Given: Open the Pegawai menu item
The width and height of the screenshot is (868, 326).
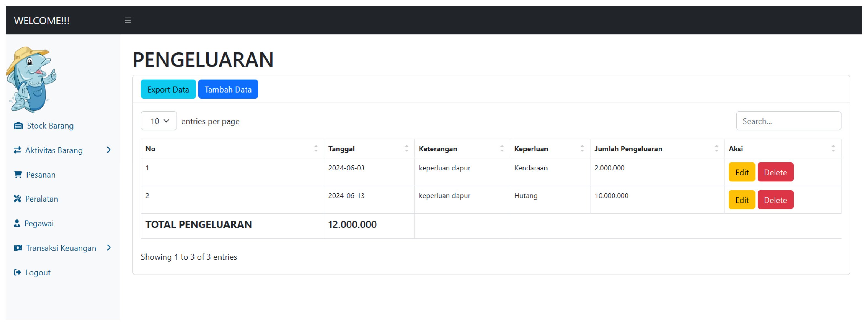Looking at the screenshot, I should click(x=39, y=223).
